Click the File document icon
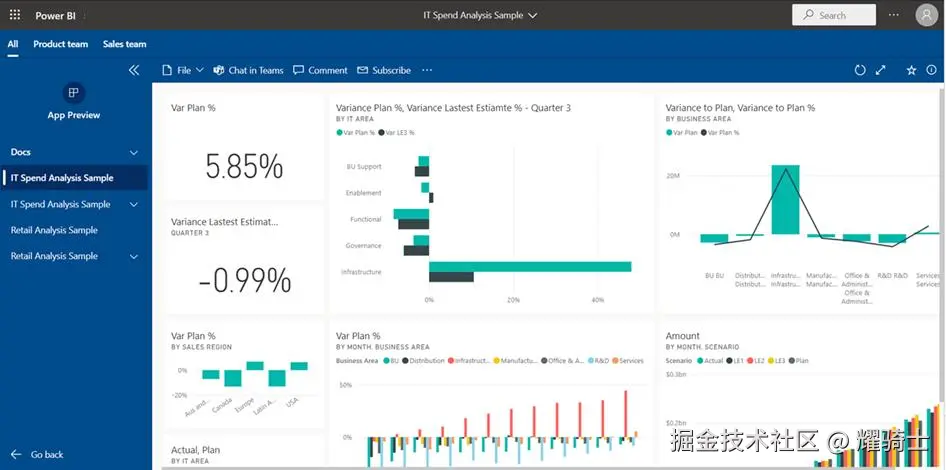The width and height of the screenshot is (946, 470). coord(167,71)
